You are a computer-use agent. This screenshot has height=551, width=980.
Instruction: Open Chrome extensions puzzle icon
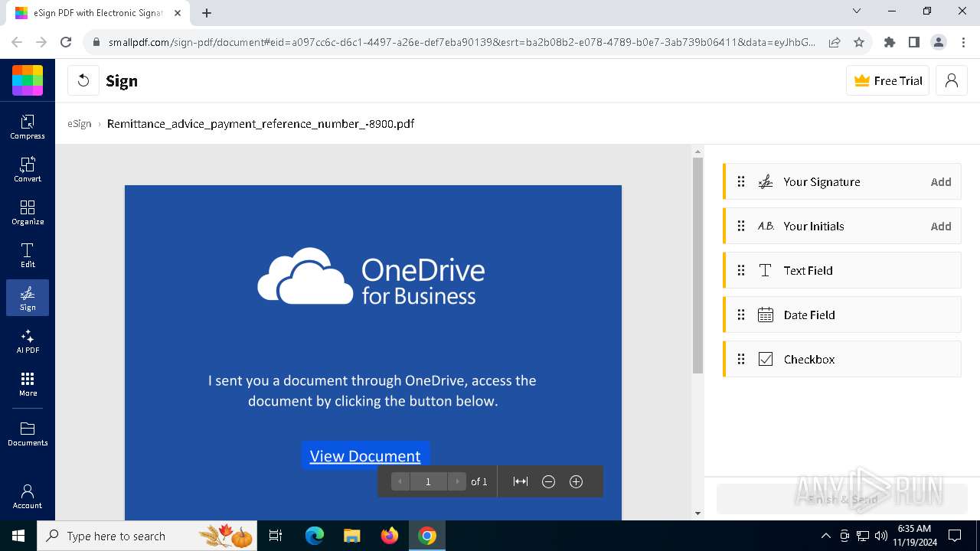click(889, 42)
